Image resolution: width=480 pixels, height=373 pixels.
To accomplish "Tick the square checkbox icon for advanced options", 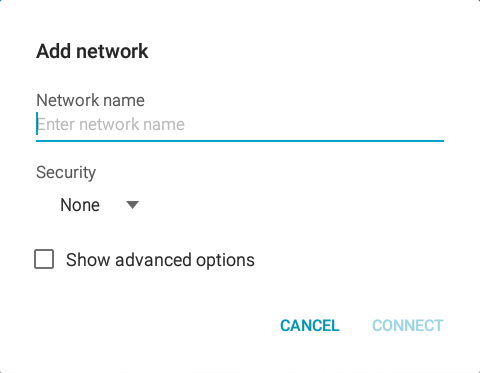I will (x=44, y=259).
